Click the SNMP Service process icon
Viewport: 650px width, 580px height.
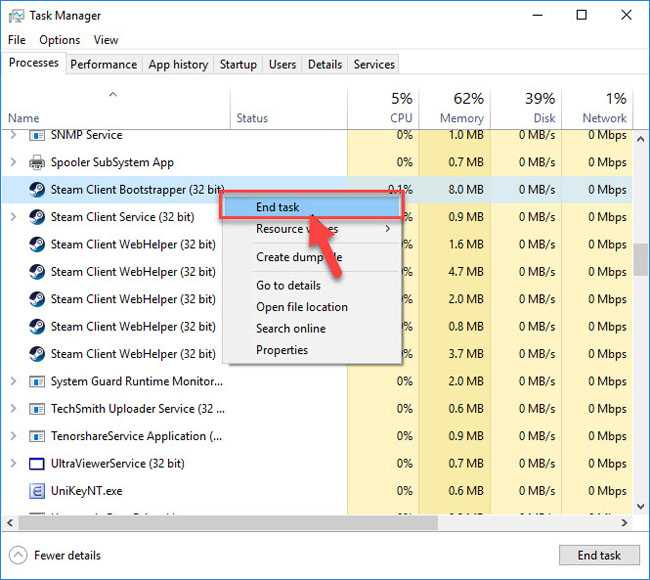coord(37,135)
